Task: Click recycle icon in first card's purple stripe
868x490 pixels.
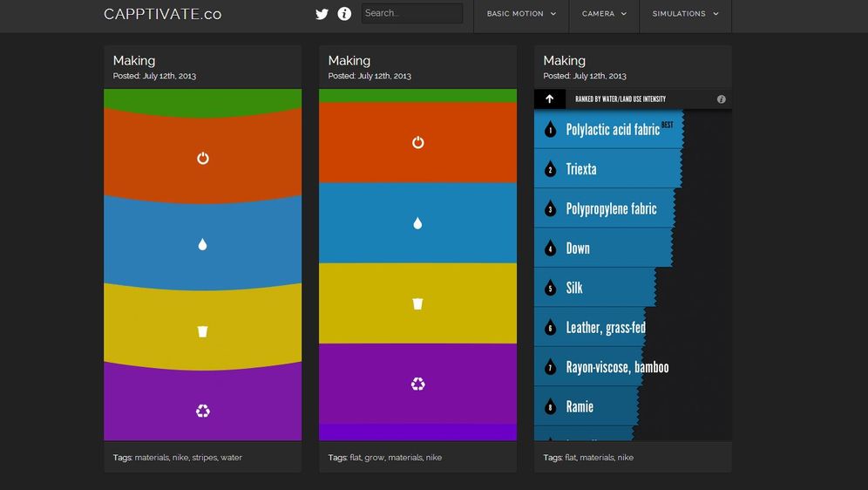Action: click(203, 411)
